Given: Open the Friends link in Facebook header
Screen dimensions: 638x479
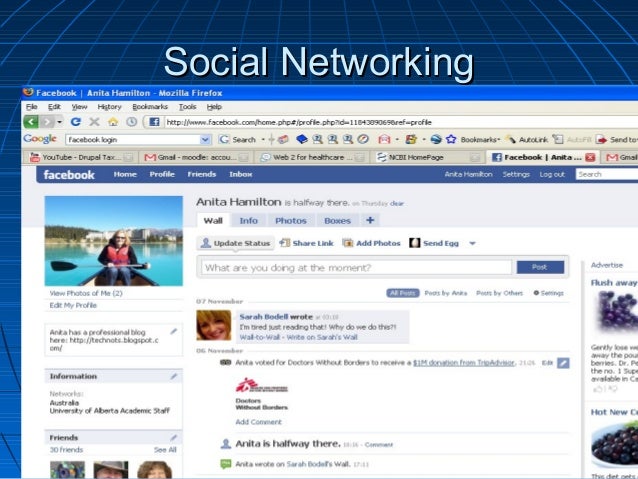Looking at the screenshot, I should (201, 174).
